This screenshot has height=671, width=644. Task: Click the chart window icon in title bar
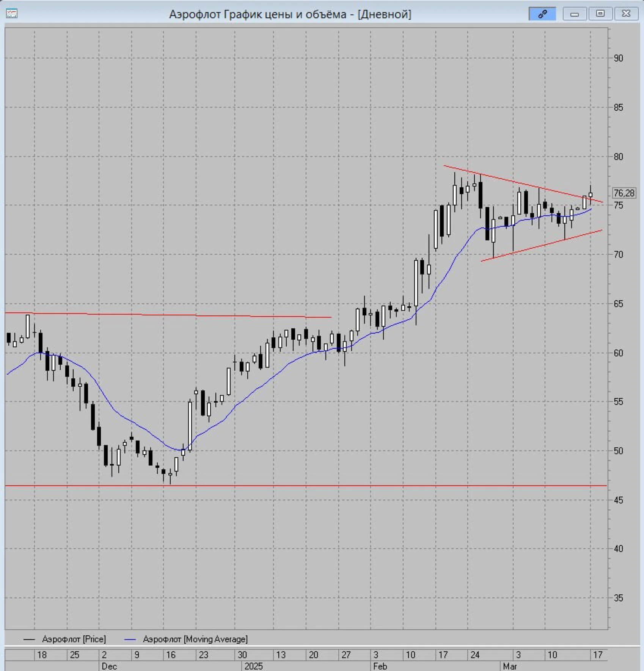12,14
